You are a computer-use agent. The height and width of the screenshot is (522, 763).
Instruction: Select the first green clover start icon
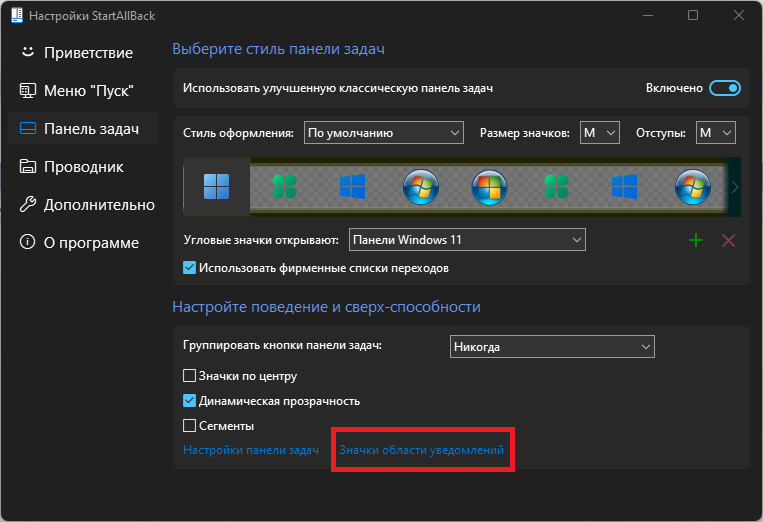[285, 187]
